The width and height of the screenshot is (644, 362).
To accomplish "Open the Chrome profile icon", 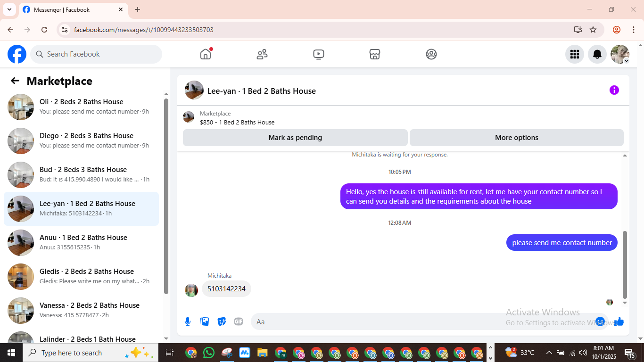I will [x=617, y=30].
